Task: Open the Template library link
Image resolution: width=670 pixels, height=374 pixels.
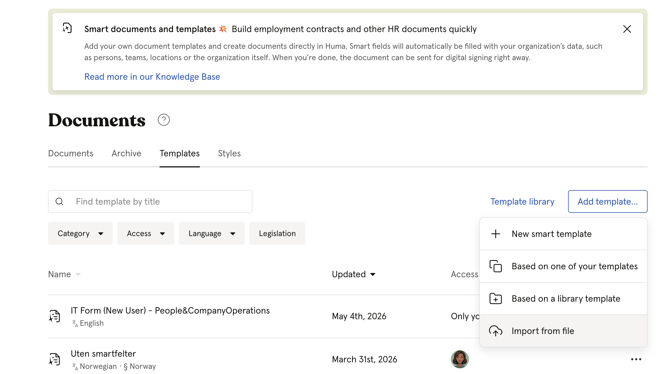Action: 522,201
